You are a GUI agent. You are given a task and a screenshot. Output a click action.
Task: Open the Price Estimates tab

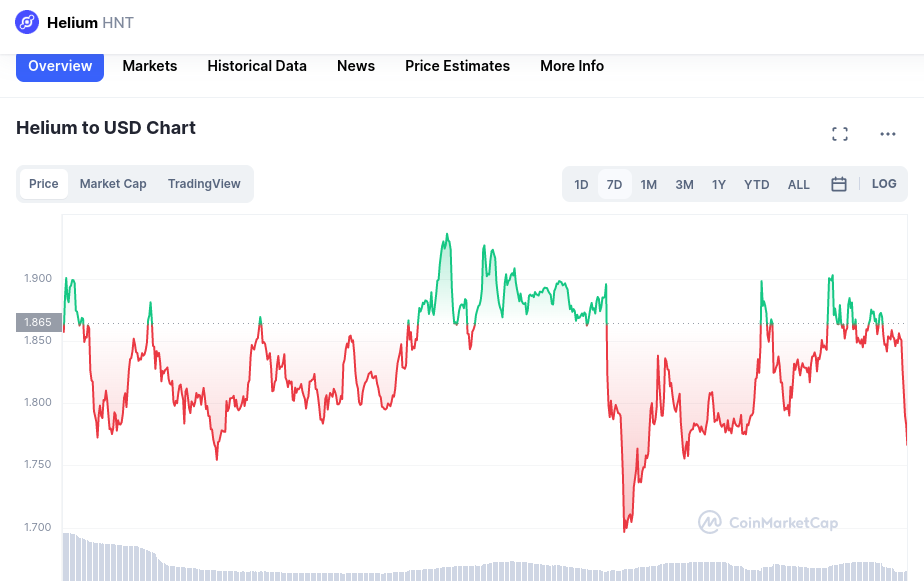[457, 66]
